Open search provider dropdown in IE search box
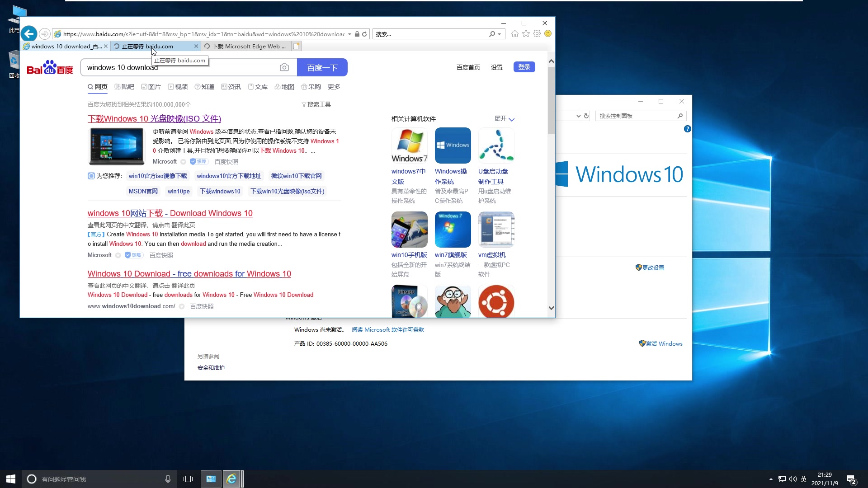Viewport: 868px width, 488px height. pyautogui.click(x=499, y=34)
